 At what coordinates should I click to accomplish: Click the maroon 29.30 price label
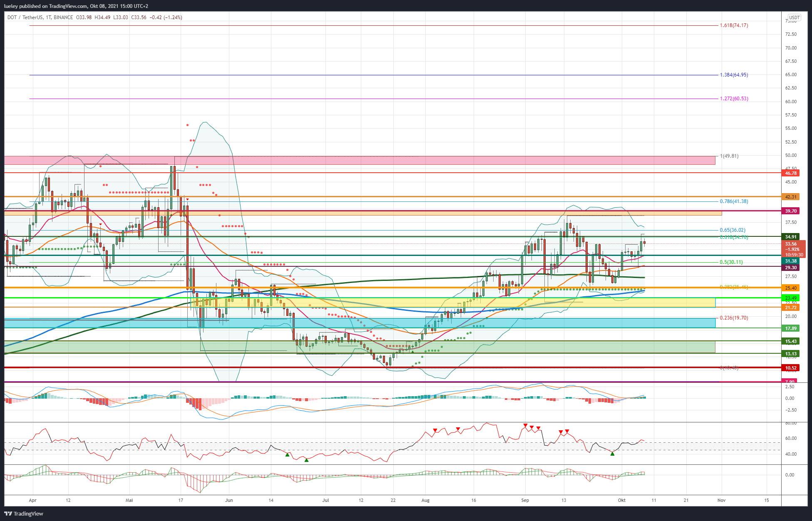(791, 268)
